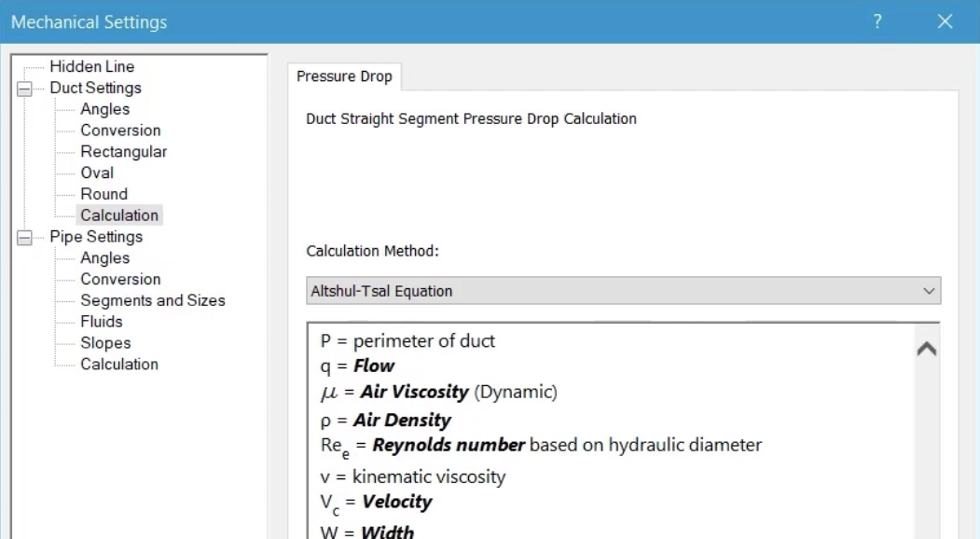Click the 'q = Flow' definition
980x539 pixels.
[357, 366]
